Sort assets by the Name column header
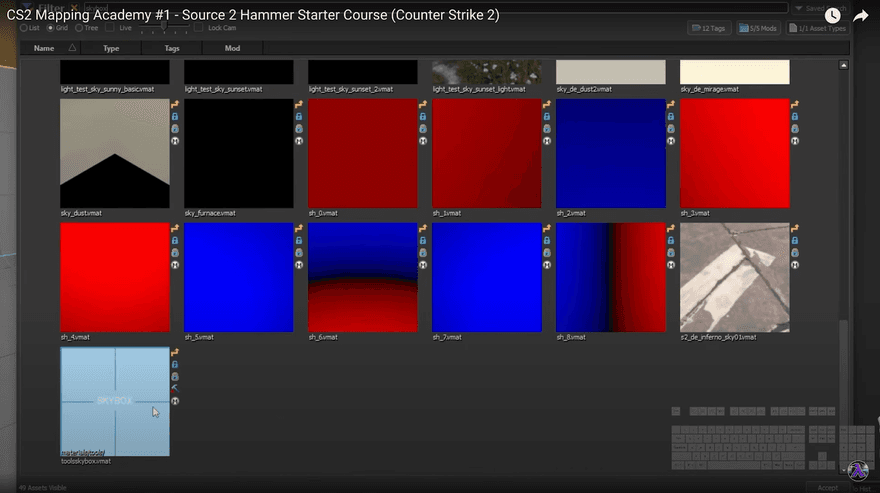This screenshot has height=493, width=880. [44, 48]
